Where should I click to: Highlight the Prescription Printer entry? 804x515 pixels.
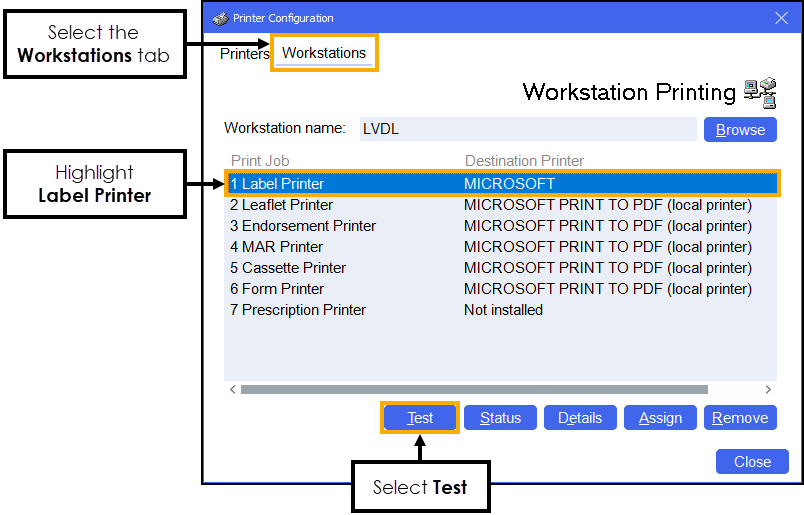(x=298, y=310)
